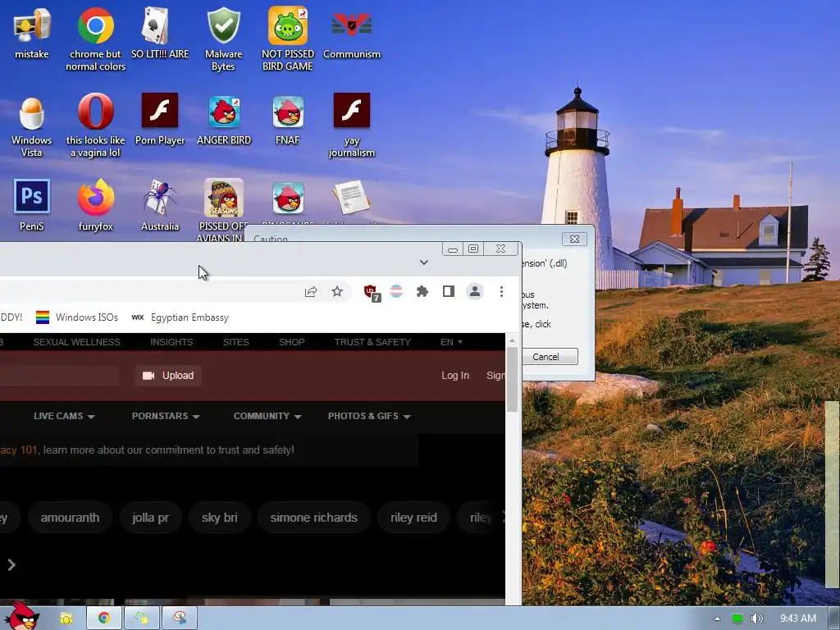
Task: Open the Opera desktop shortcut icon
Action: [x=95, y=126]
